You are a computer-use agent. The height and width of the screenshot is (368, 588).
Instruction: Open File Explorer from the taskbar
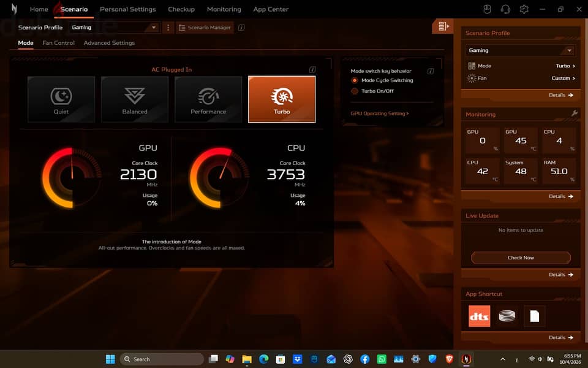point(247,359)
